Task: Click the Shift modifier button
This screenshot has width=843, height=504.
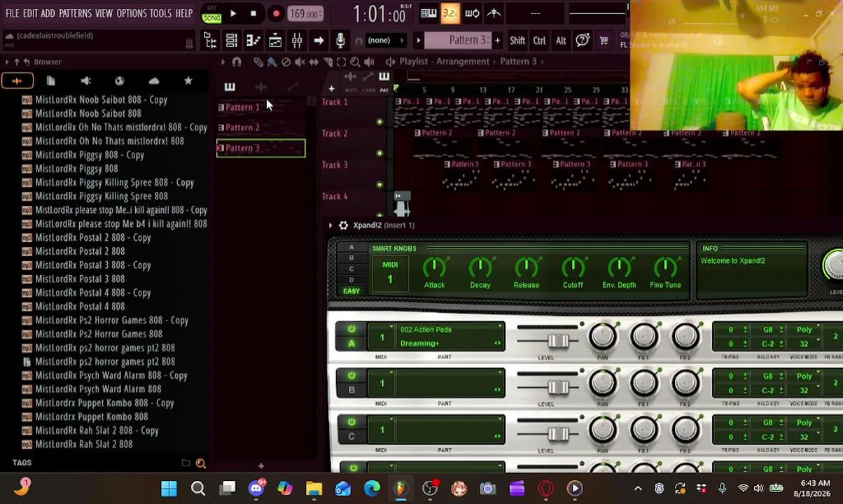Action: pos(517,41)
